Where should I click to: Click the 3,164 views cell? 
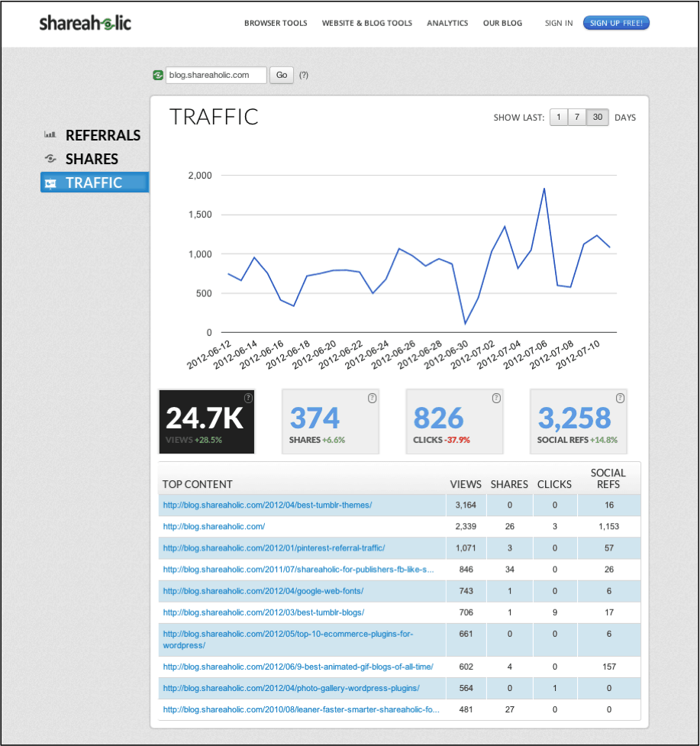pos(466,505)
